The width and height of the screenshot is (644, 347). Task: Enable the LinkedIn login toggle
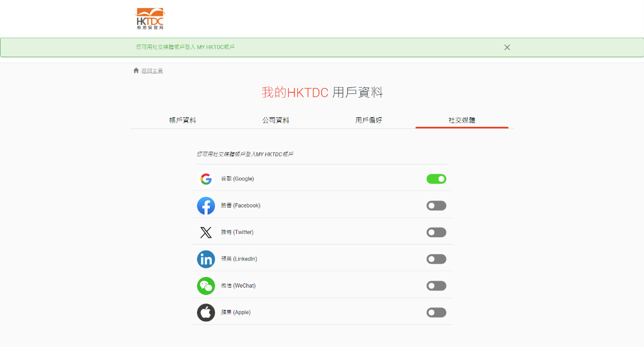point(436,259)
